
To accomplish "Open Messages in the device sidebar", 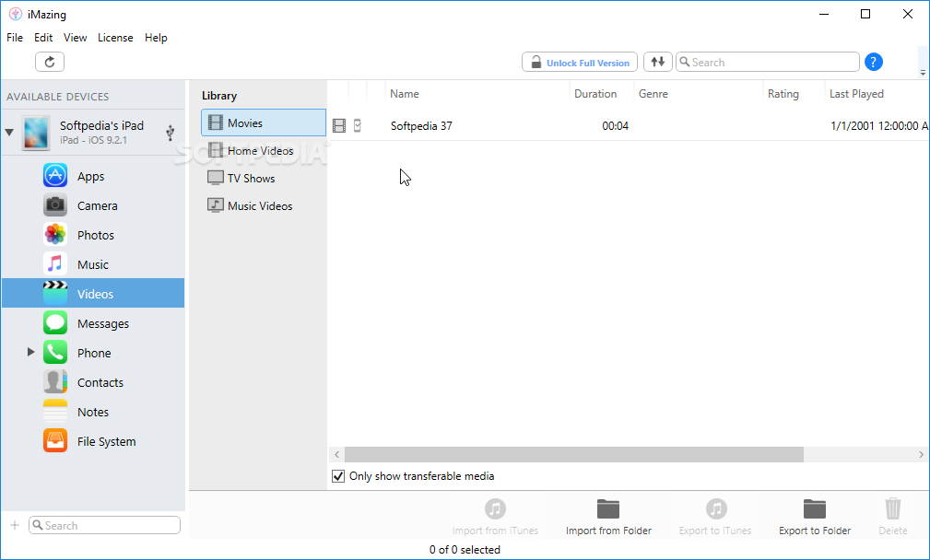I will pyautogui.click(x=93, y=323).
